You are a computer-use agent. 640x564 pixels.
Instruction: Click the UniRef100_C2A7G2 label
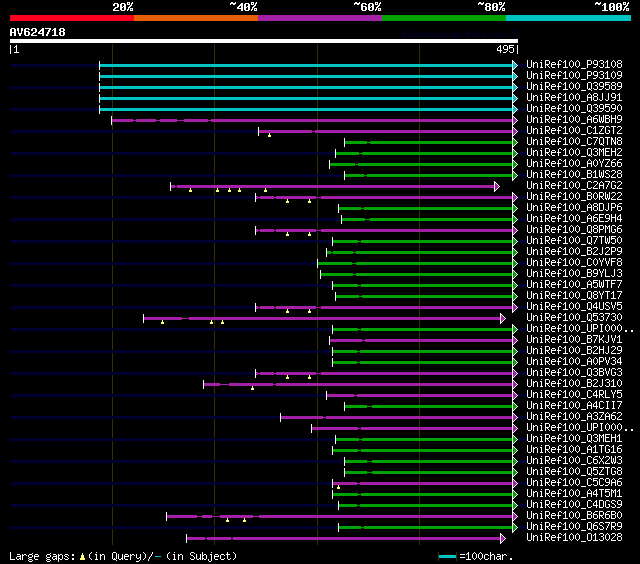574,186
